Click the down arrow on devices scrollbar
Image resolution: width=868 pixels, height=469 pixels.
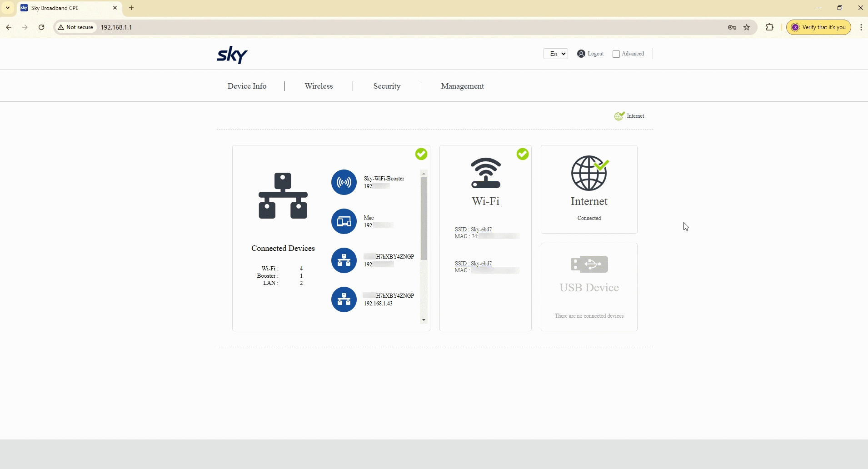(x=423, y=320)
